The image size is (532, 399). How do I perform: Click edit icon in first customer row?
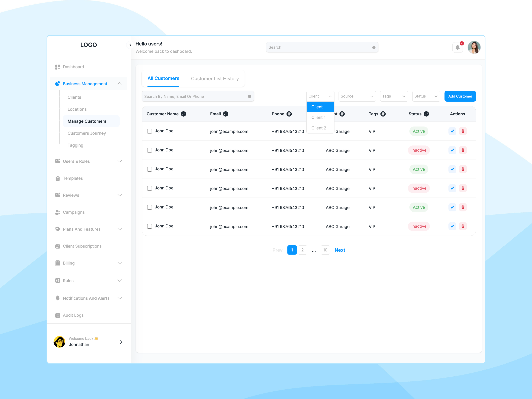(452, 131)
